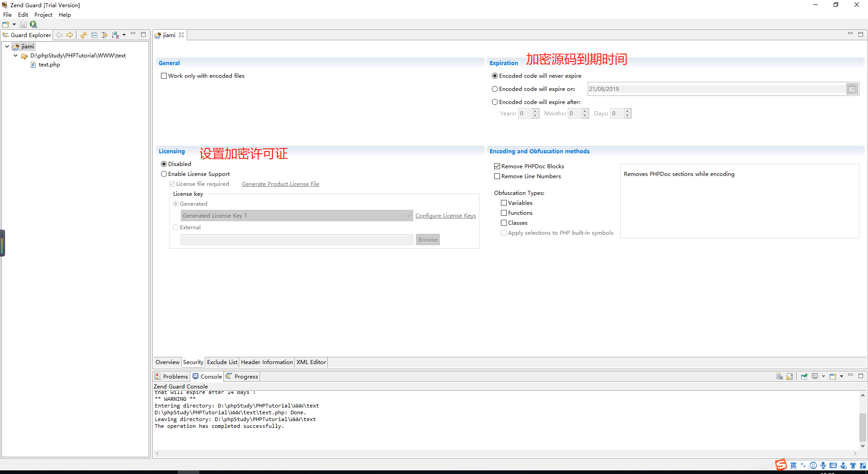This screenshot has width=868, height=474.
Task: Click the console vertical scrollbar thumb
Action: [x=863, y=427]
